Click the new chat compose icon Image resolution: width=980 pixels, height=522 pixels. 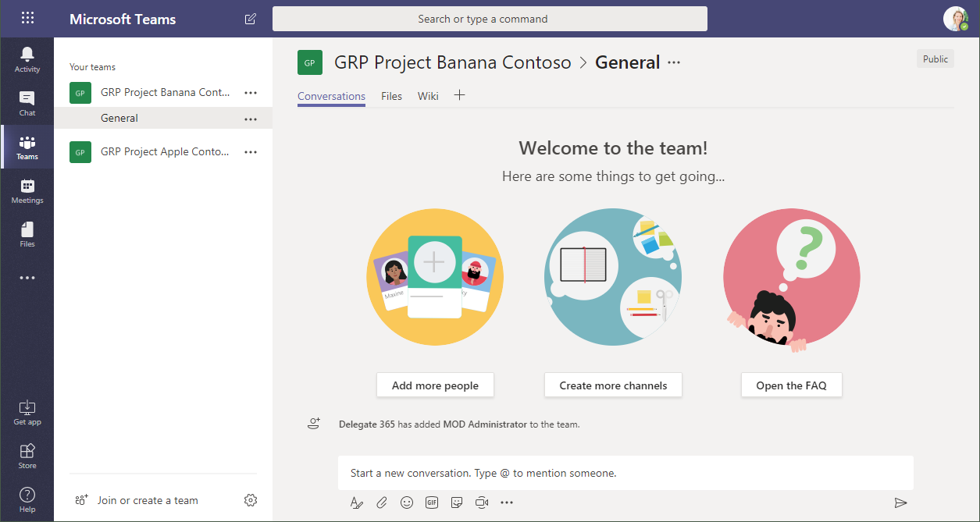tap(250, 19)
